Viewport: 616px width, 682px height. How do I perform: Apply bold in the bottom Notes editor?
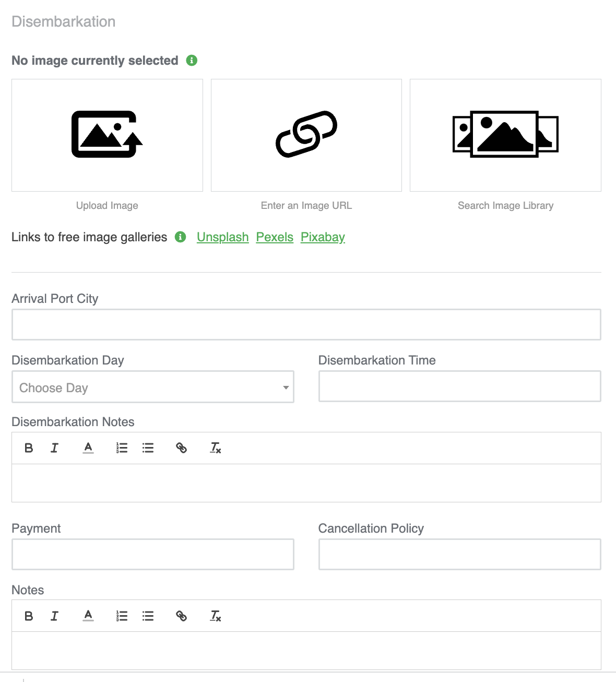[29, 616]
